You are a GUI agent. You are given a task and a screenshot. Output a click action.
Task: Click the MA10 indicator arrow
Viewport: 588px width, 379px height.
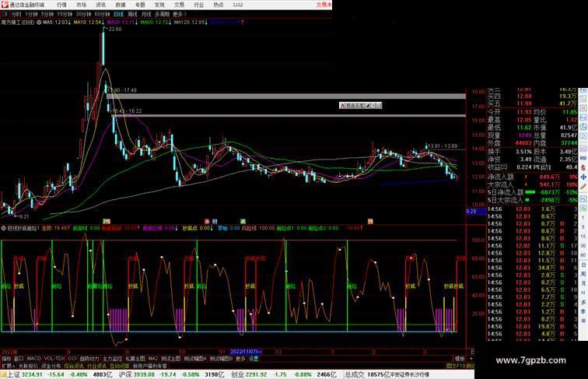tap(103, 23)
